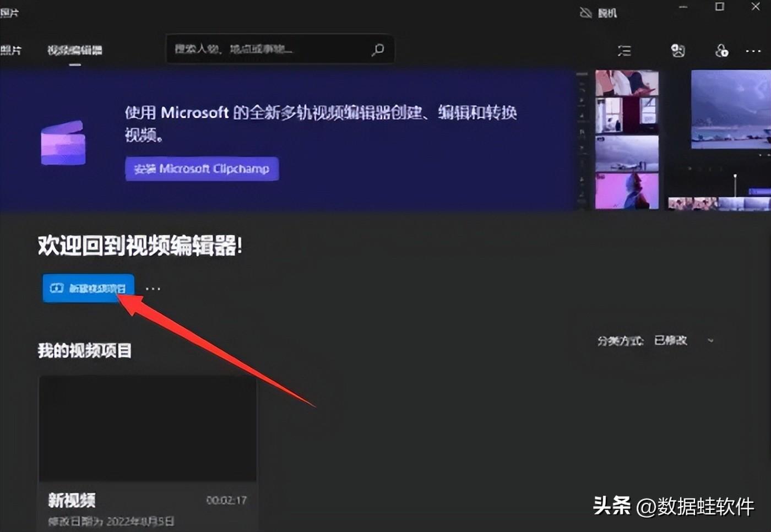Select the 新视频 project title
771x532 pixels.
pyautogui.click(x=72, y=500)
